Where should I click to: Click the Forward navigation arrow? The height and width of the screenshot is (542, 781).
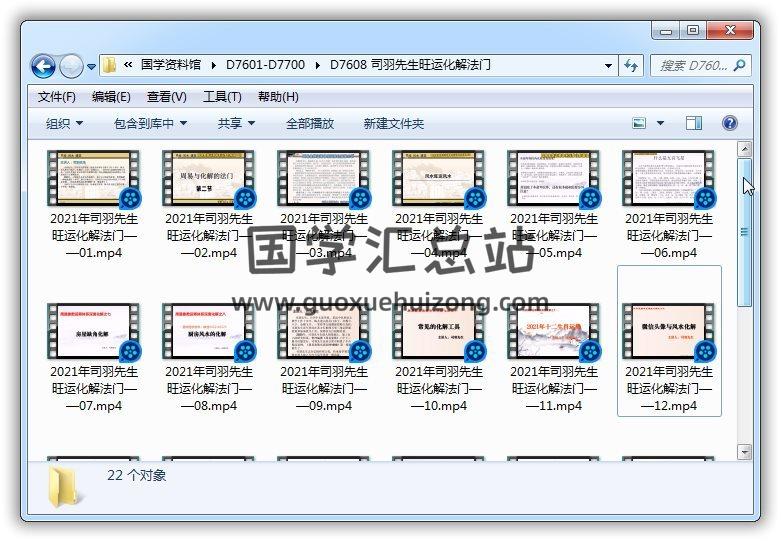point(71,67)
